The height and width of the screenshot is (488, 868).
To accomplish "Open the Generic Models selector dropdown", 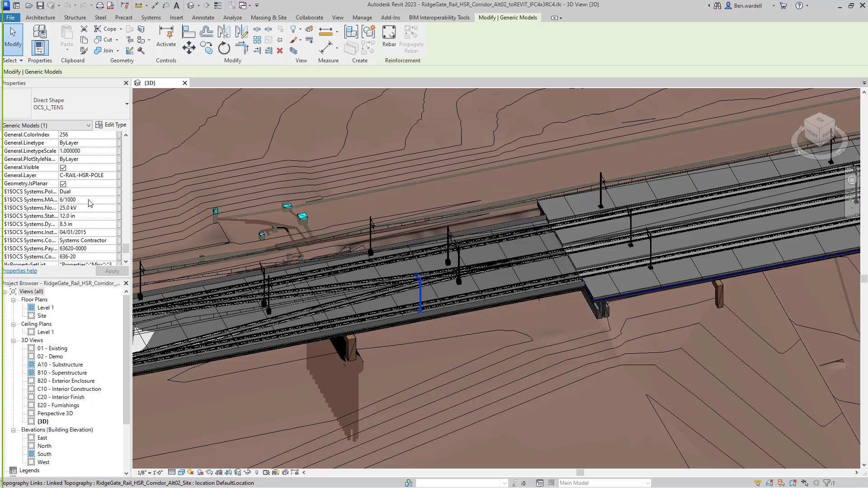I will 89,125.
